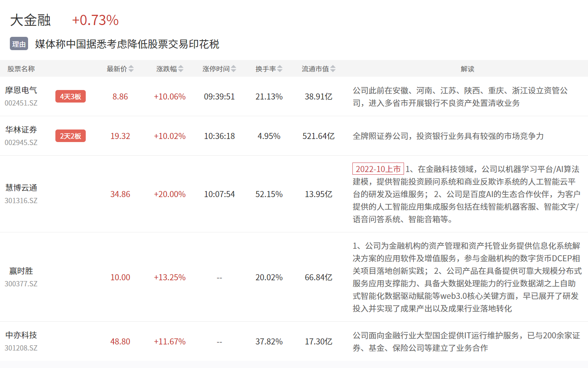
Task: Click the 大金融 sector title
Action: pos(30,20)
